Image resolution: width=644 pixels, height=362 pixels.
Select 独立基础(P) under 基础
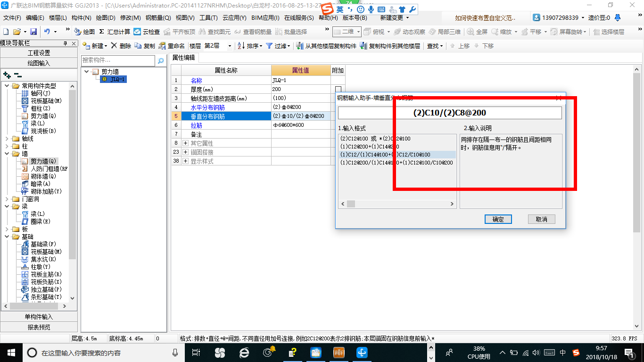tap(42, 289)
